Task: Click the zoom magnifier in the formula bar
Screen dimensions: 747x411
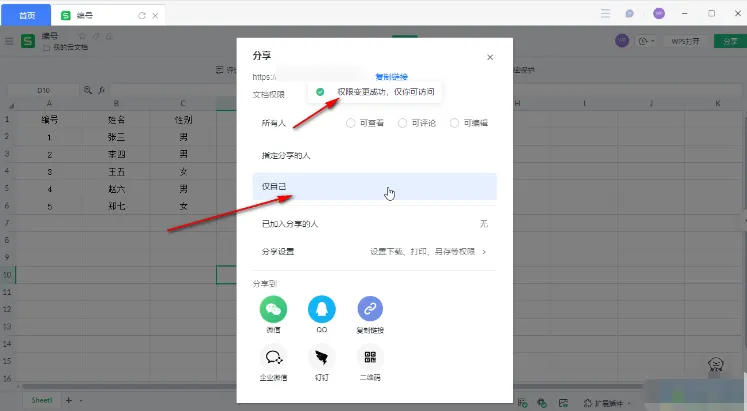Action: [88, 90]
